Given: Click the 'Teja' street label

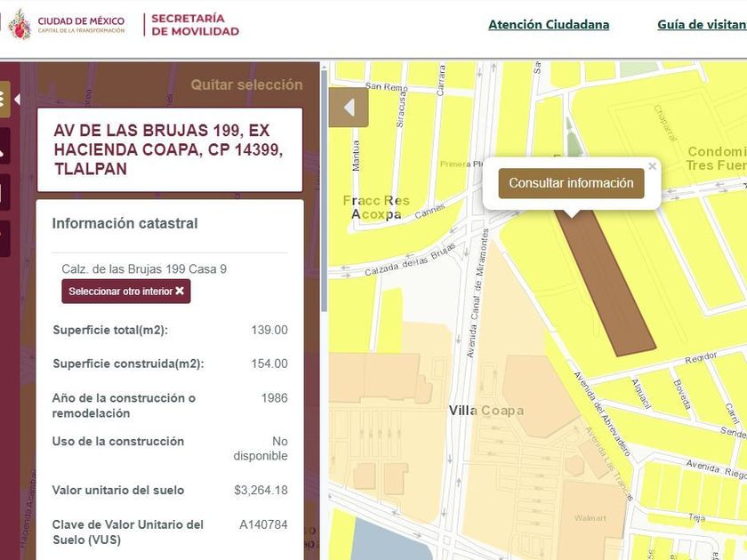Looking at the screenshot, I should click(x=696, y=517).
